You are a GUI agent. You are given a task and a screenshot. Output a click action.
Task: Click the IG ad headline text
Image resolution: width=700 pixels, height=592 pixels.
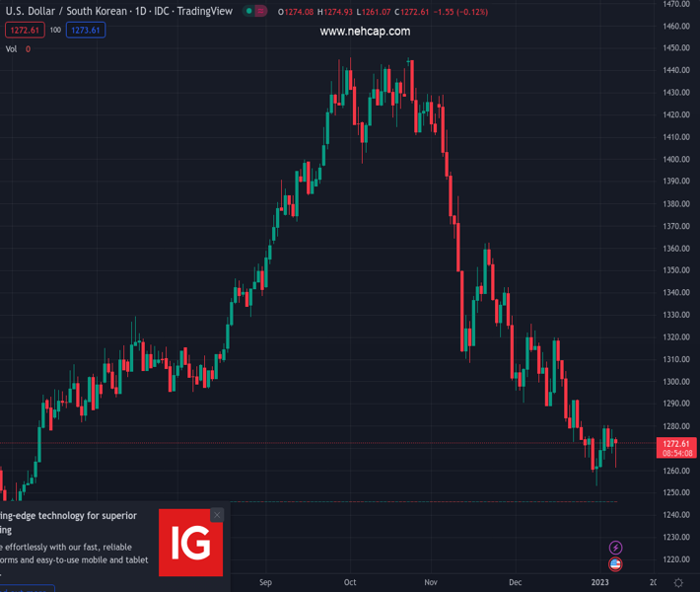pyautogui.click(x=69, y=522)
